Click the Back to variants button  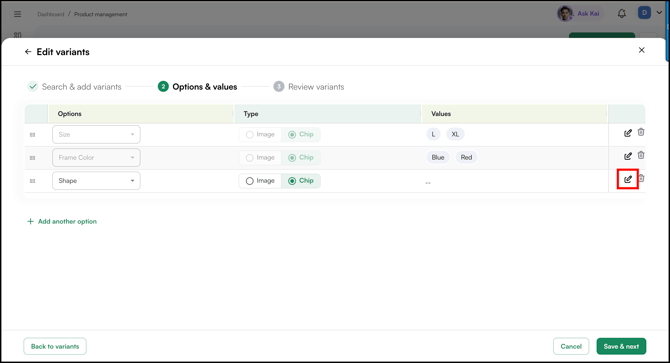(x=55, y=346)
